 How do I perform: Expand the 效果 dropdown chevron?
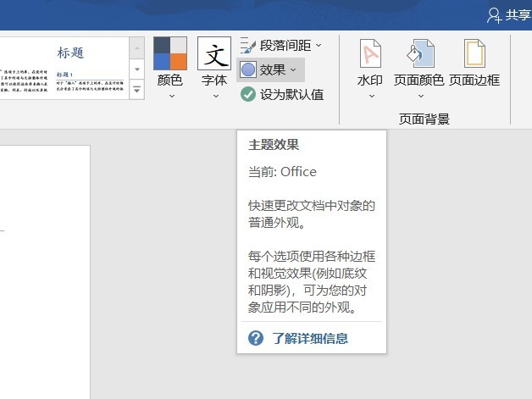[293, 70]
